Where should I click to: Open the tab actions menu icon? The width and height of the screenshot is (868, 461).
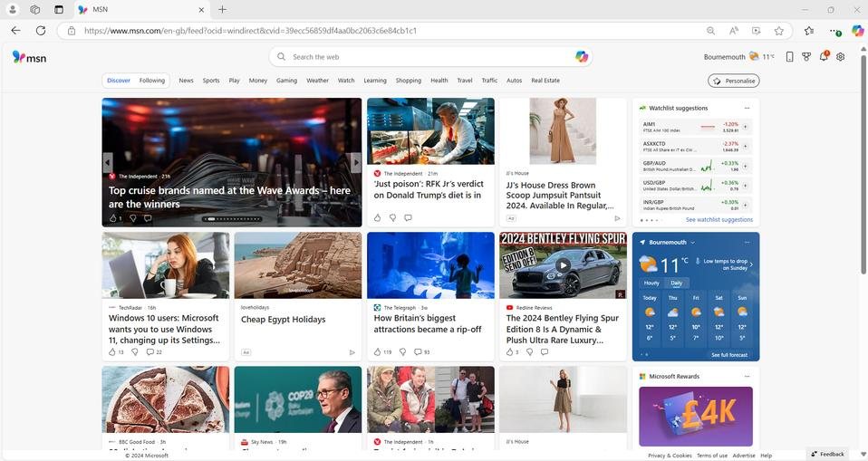[x=59, y=9]
